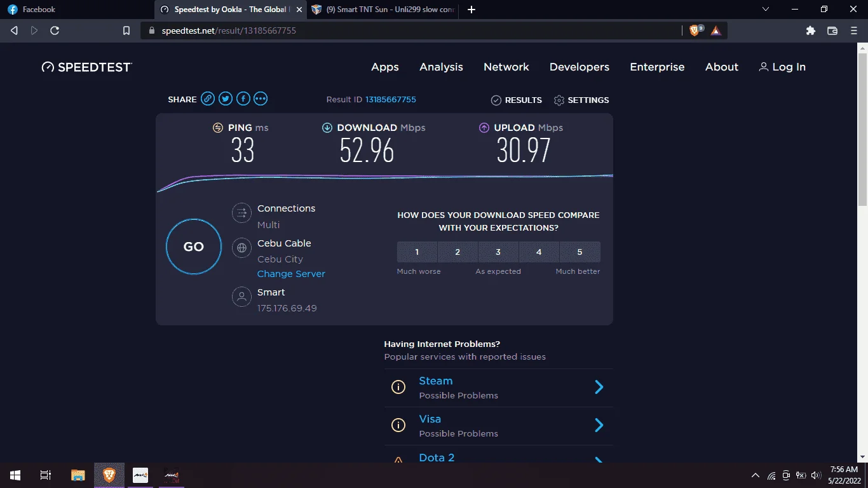Switch to Smart TNT Sun tab

383,10
